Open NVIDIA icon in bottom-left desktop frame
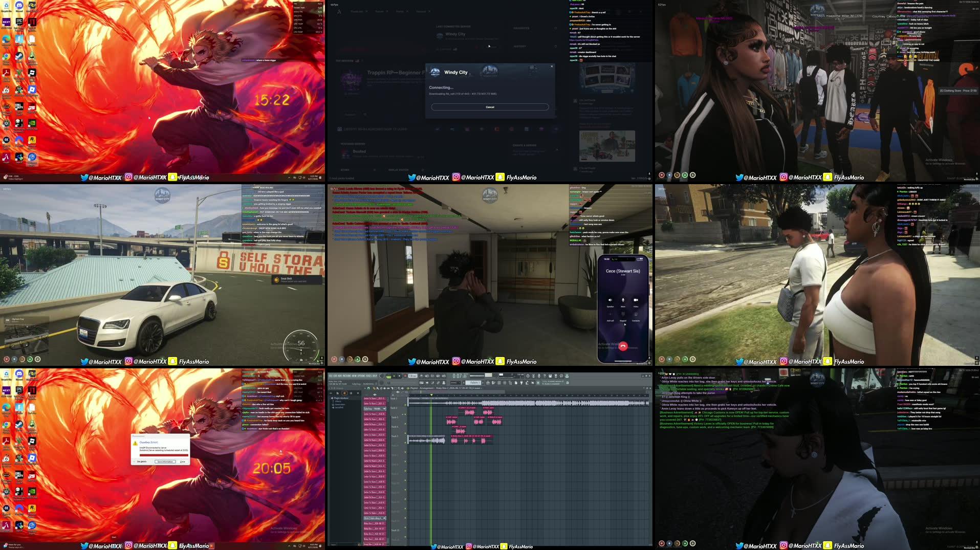The height and width of the screenshot is (550, 980). point(32,491)
